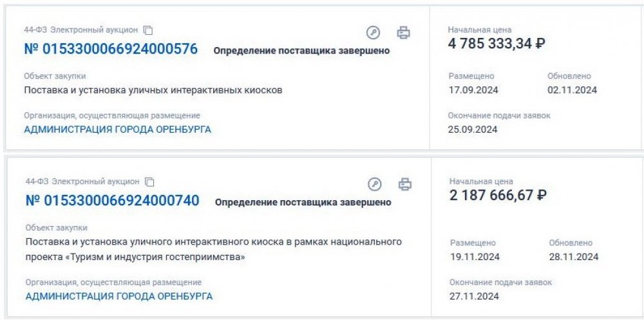The height and width of the screenshot is (320, 644).
Task: Open the electronic signature icon for auction 576
Action: (373, 33)
